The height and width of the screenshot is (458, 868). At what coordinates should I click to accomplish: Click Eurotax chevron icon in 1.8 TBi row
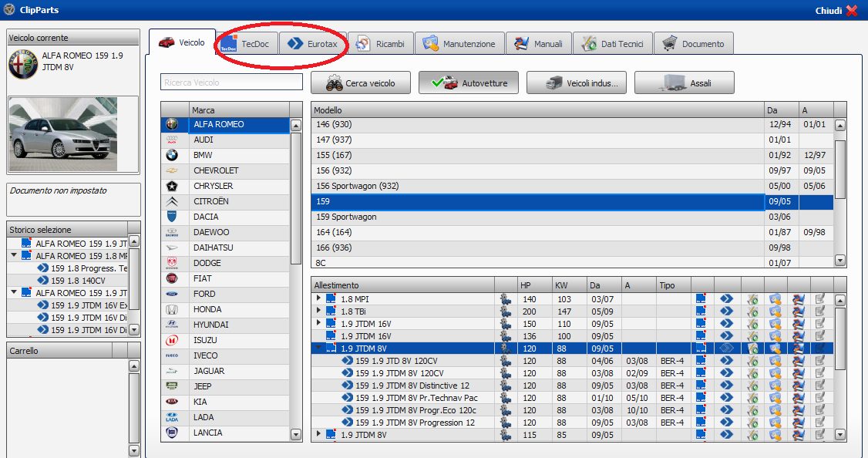click(x=726, y=312)
